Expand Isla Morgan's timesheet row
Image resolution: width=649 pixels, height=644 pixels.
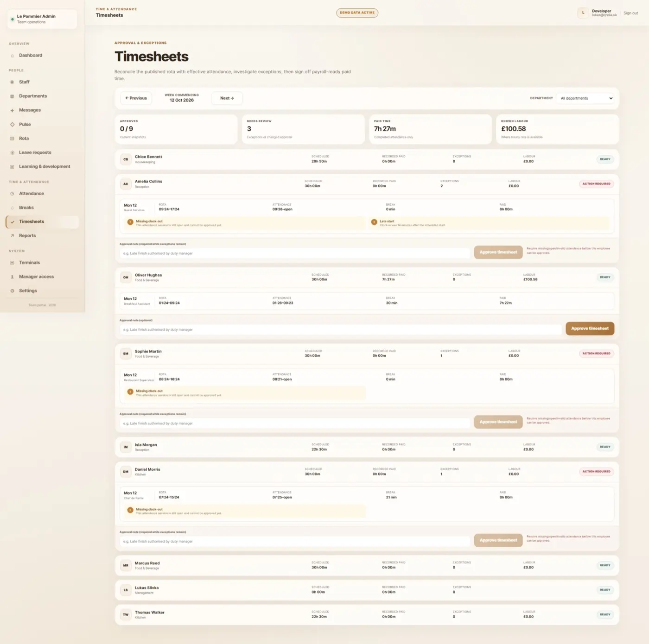click(367, 447)
